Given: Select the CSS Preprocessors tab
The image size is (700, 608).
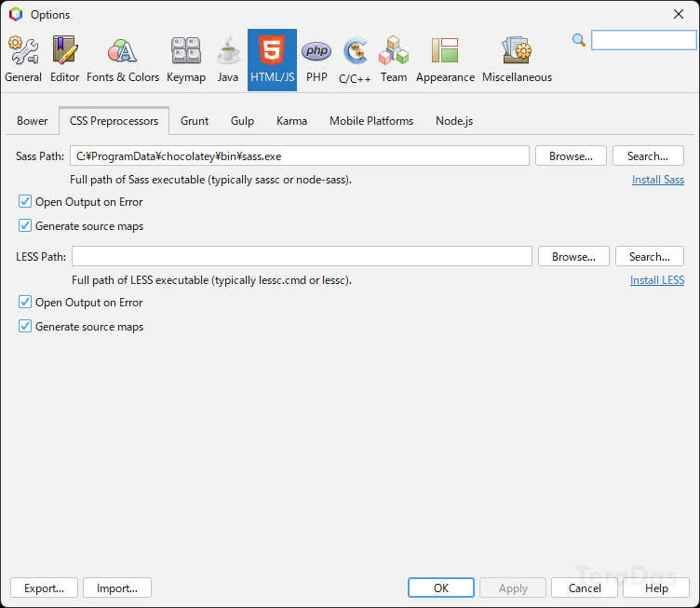Looking at the screenshot, I should [114, 121].
